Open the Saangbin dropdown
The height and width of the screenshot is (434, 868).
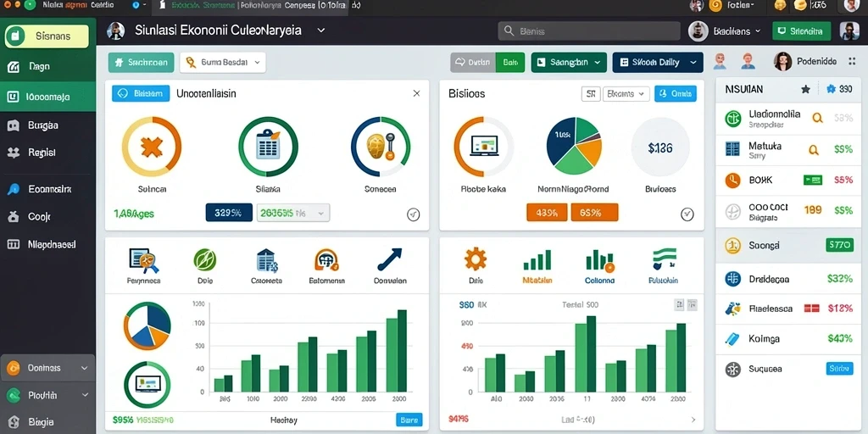pyautogui.click(x=569, y=63)
